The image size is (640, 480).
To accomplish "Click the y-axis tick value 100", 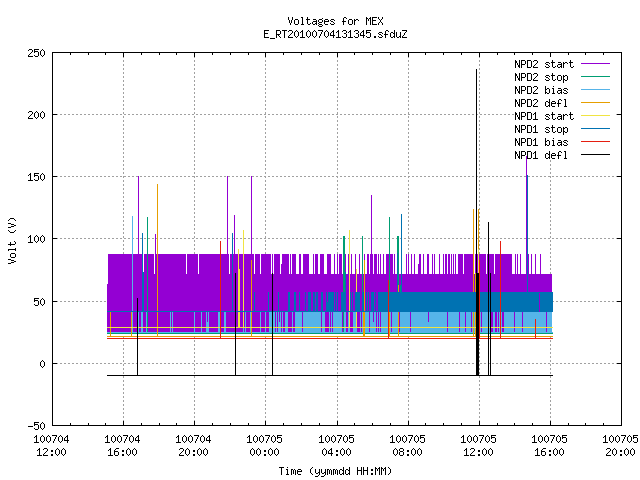I will click(36, 239).
